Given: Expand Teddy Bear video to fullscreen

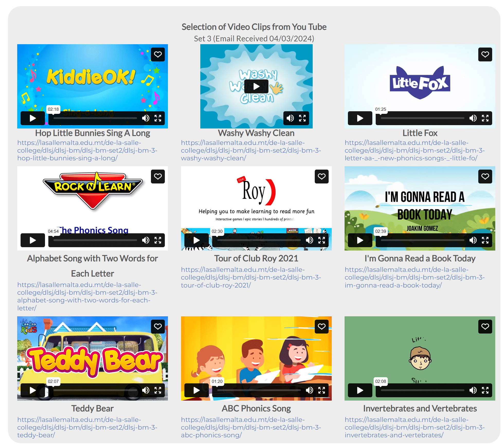Looking at the screenshot, I should pyautogui.click(x=158, y=390).
